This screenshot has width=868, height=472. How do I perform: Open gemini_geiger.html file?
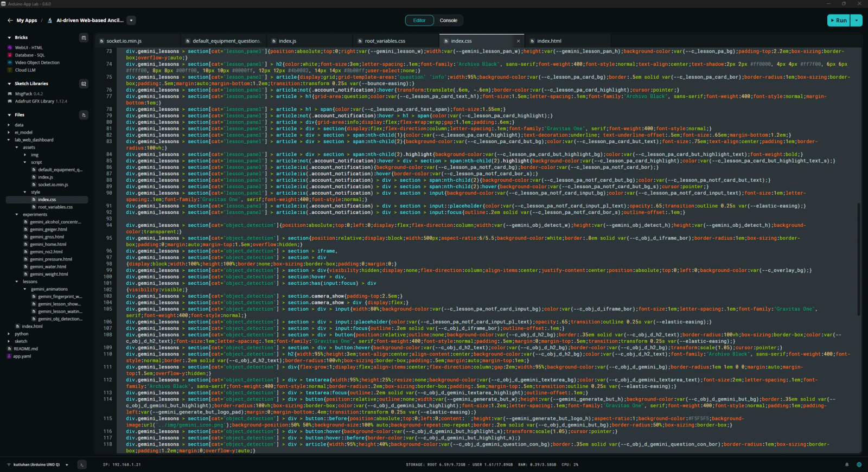tap(48, 229)
